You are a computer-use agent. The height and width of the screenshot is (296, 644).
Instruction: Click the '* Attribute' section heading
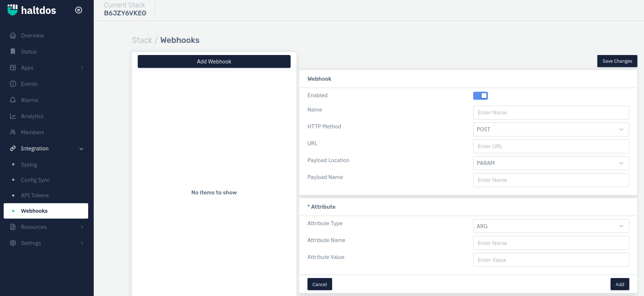click(321, 207)
